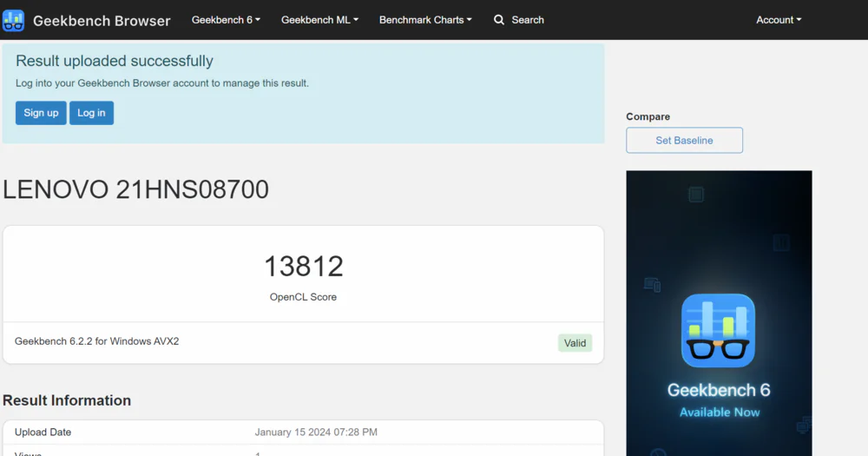Open the Geekbench Browser home link

(102, 21)
